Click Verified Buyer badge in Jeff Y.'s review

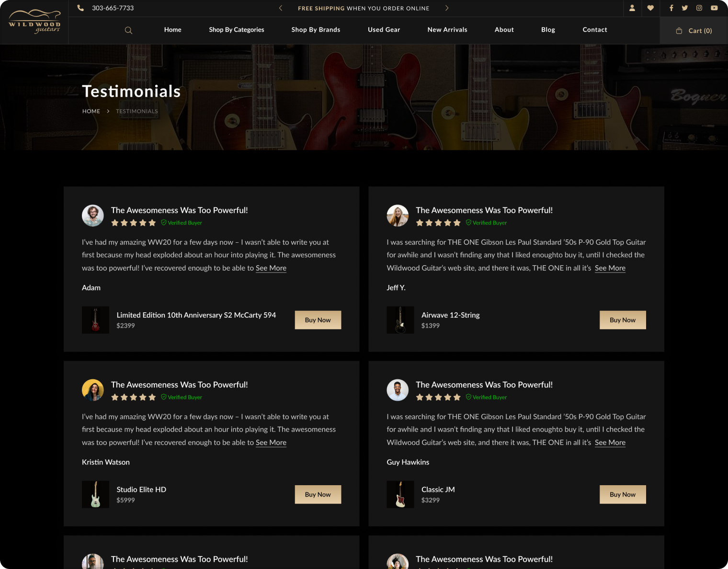486,223
